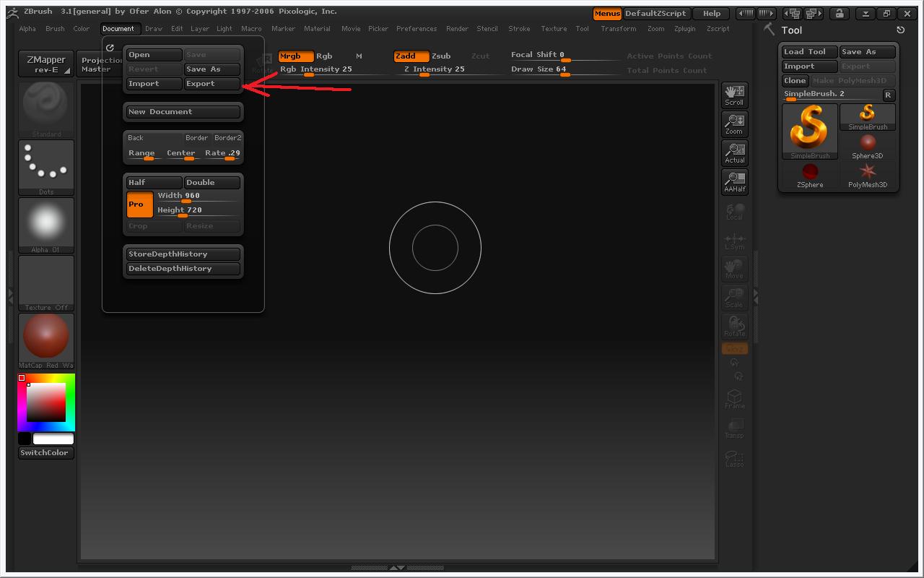Open the Alpha 01 selector
This screenshot has height=578, width=924.
(x=46, y=225)
